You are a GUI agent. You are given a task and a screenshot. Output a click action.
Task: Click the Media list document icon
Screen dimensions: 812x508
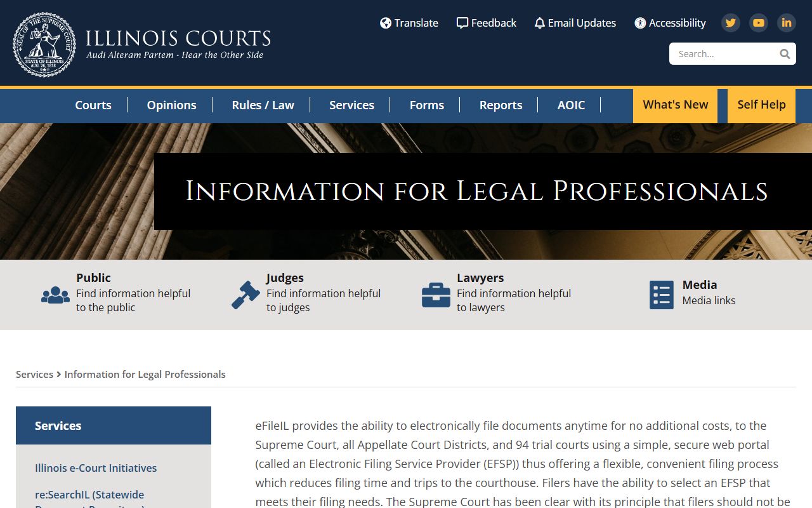pos(662,295)
